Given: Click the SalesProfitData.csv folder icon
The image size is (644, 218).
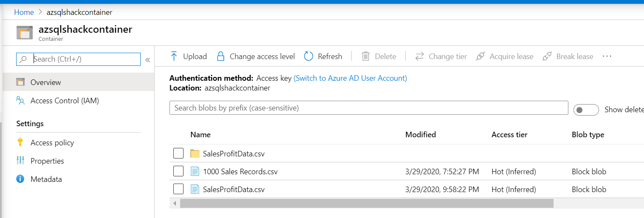Looking at the screenshot, I should coord(195,153).
